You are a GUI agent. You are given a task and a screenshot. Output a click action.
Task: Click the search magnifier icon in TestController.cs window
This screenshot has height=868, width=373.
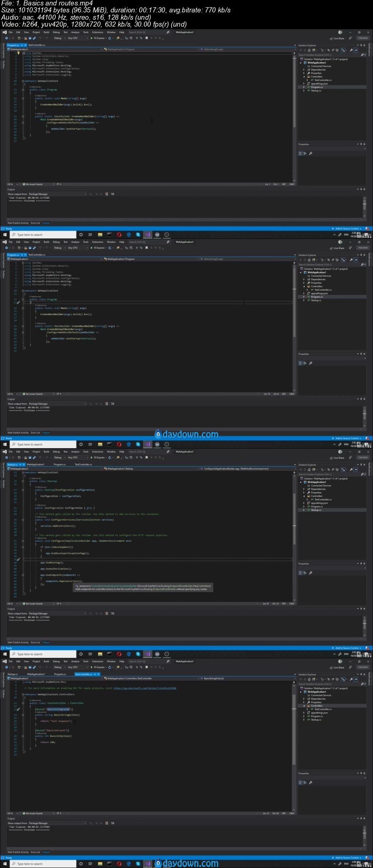(x=168, y=661)
